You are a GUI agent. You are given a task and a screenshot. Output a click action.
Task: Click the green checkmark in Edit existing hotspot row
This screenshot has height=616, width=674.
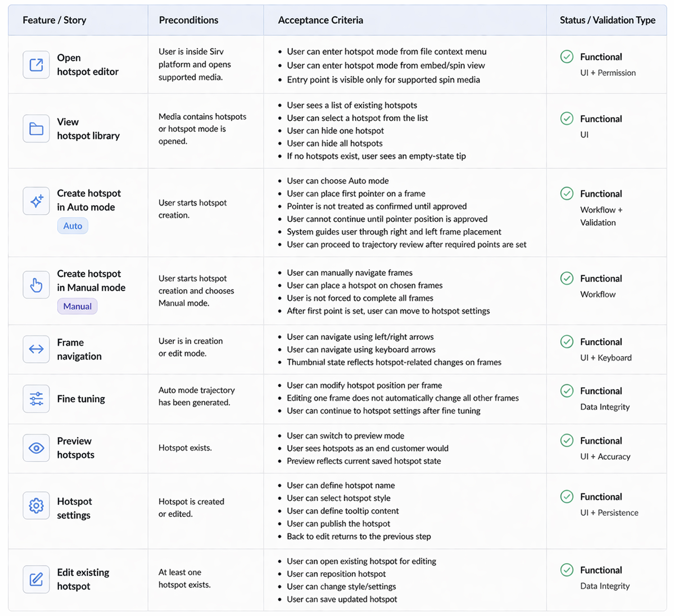(x=567, y=570)
